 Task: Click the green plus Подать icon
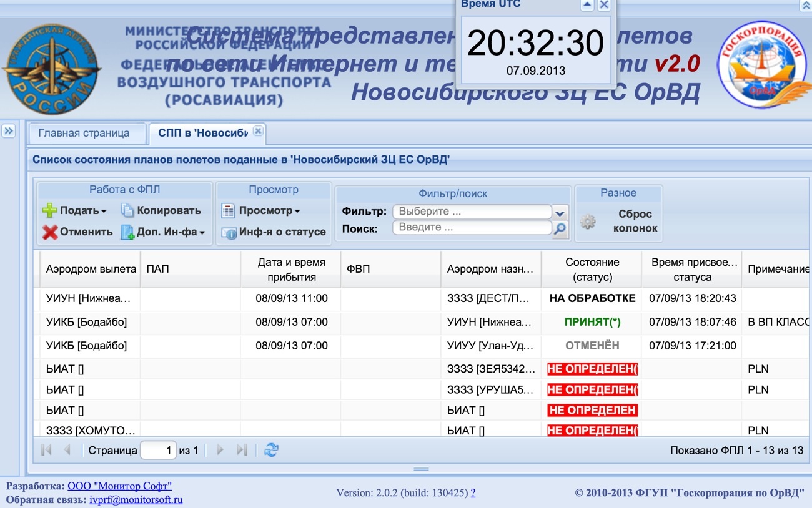coord(49,211)
